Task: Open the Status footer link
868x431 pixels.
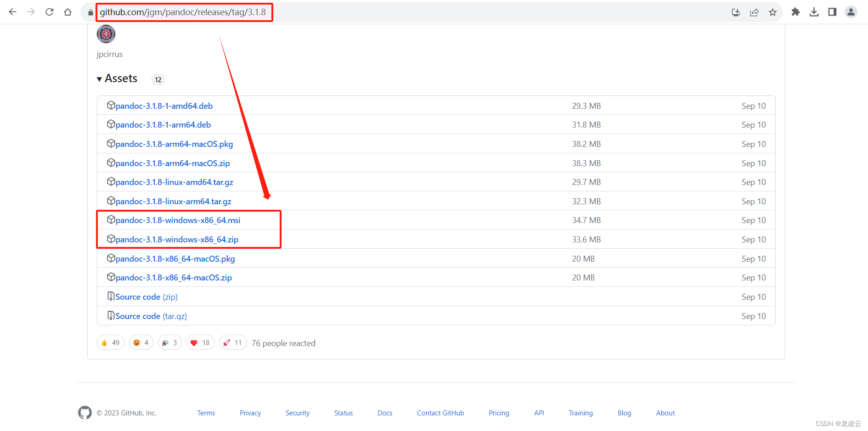Action: [344, 413]
